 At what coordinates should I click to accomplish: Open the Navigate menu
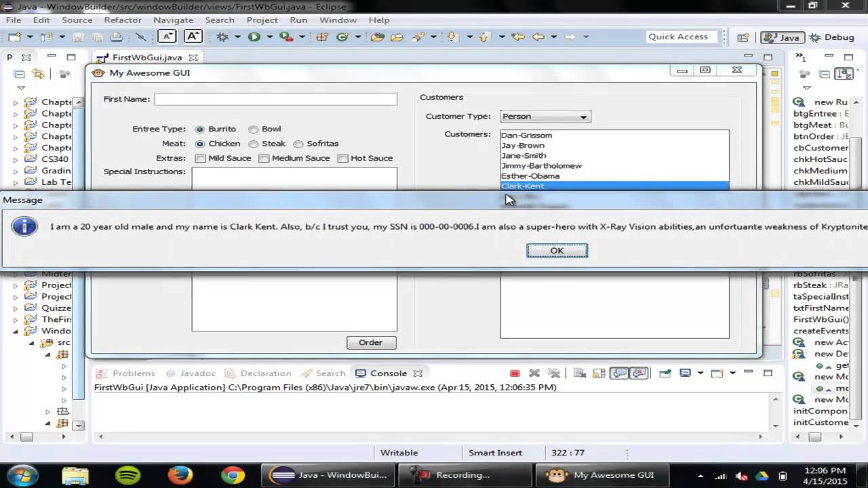coord(173,20)
